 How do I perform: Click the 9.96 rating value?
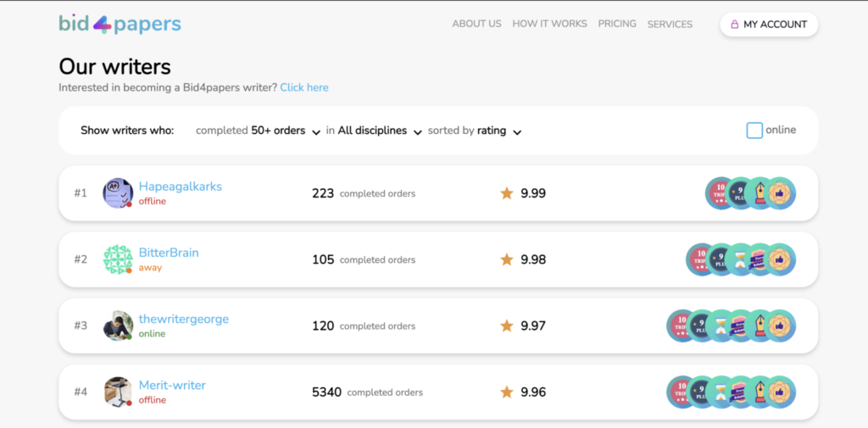(x=533, y=392)
